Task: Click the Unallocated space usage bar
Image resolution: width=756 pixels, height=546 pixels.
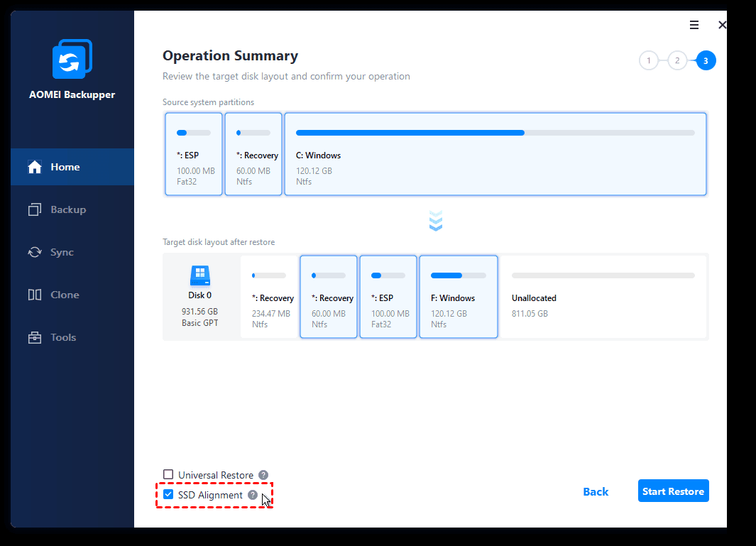Action: click(x=603, y=275)
